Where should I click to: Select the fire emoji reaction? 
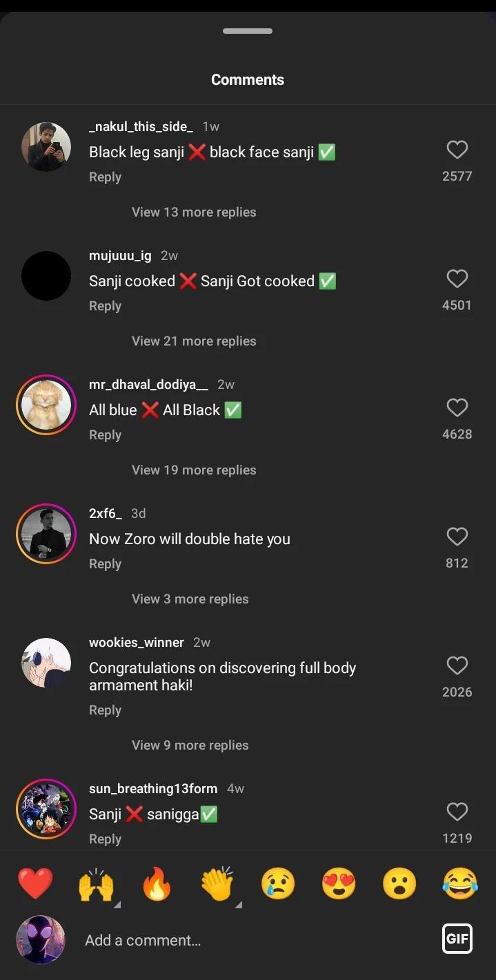(157, 883)
